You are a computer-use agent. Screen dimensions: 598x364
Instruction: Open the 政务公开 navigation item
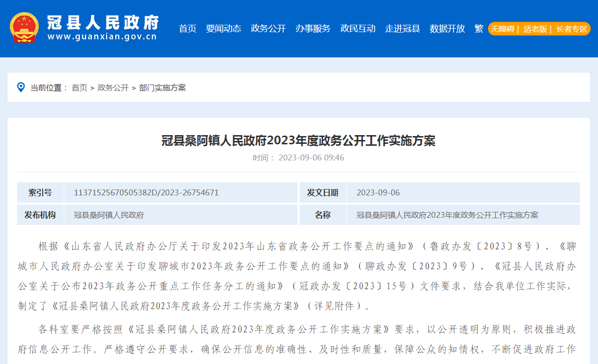click(x=268, y=29)
